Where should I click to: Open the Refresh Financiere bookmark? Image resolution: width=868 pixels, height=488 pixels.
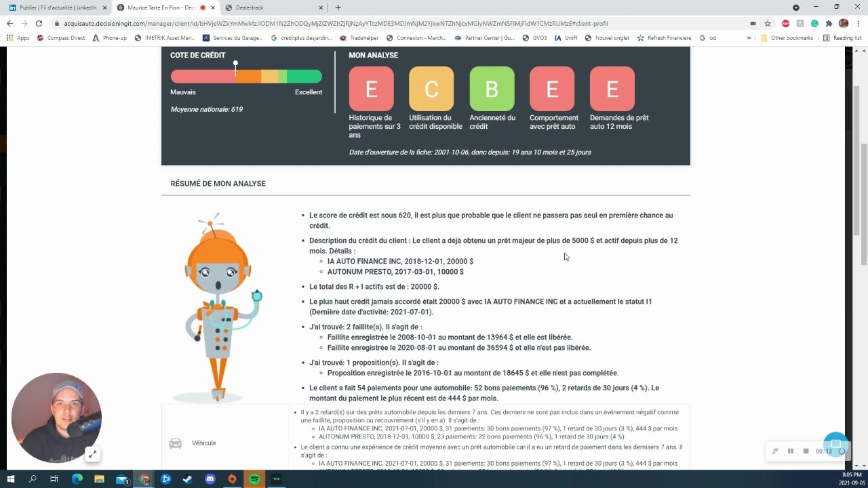tap(664, 38)
